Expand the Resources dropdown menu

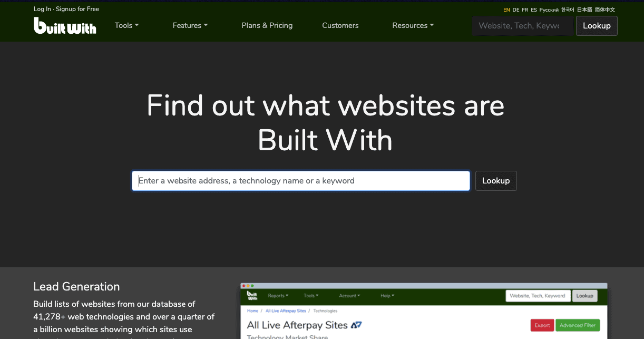tap(413, 25)
